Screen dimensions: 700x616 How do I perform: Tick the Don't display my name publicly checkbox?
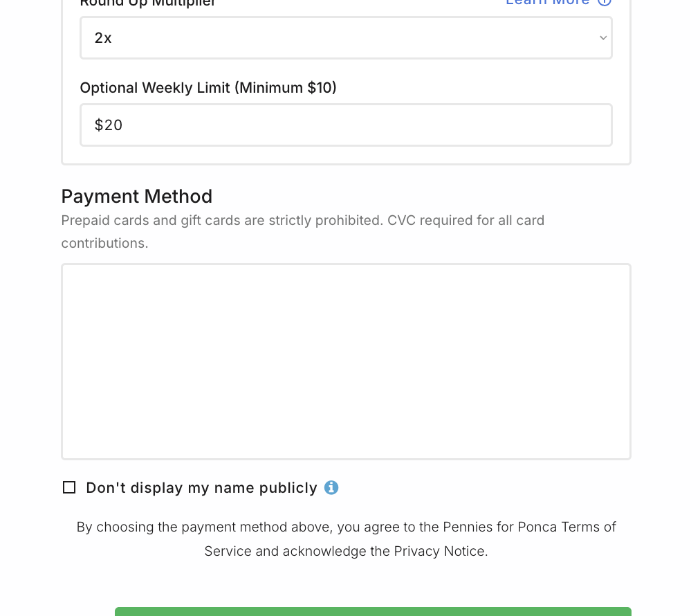pyautogui.click(x=69, y=488)
